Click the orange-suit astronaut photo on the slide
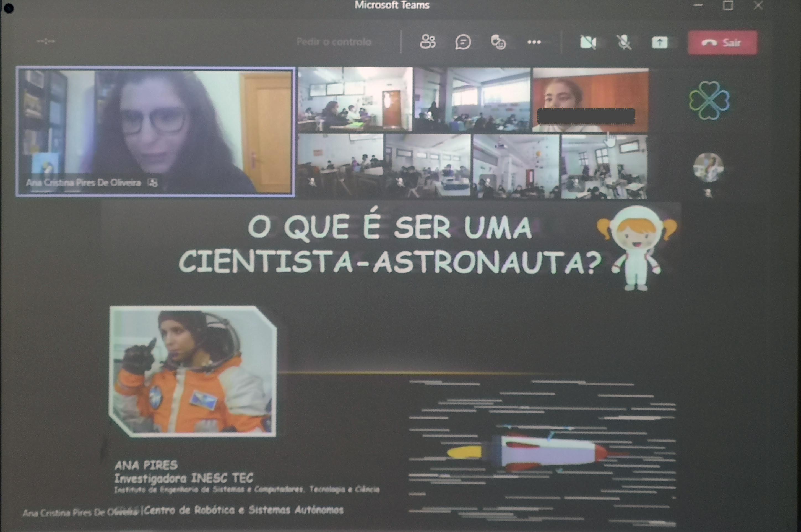 pyautogui.click(x=193, y=372)
